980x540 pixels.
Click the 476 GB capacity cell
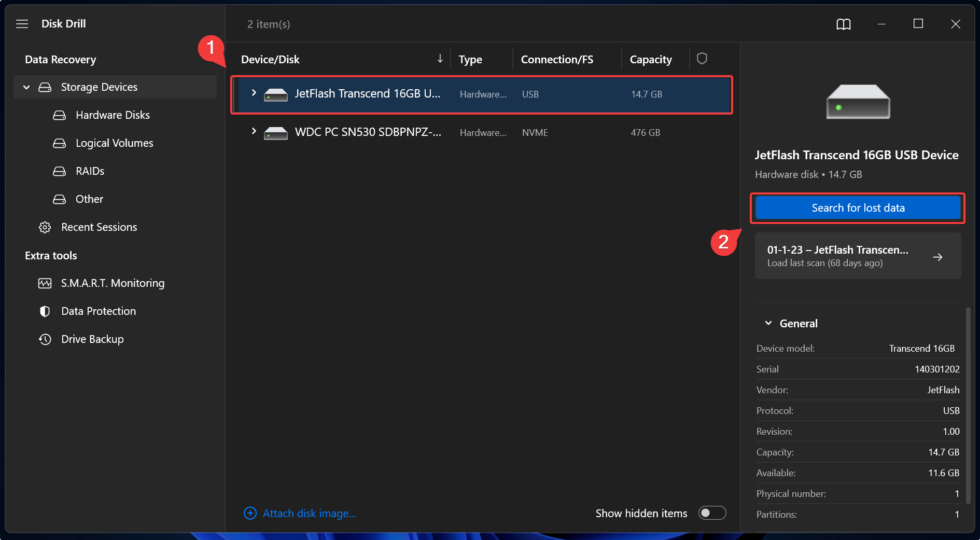click(645, 133)
